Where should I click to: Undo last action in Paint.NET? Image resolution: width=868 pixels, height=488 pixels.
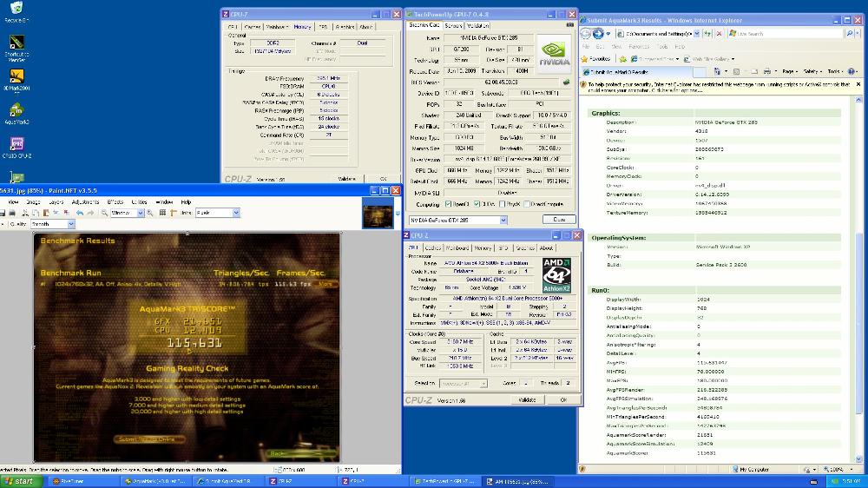coord(80,213)
